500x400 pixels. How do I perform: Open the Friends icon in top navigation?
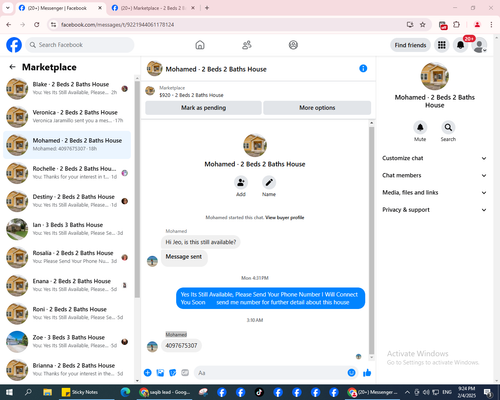(x=247, y=45)
